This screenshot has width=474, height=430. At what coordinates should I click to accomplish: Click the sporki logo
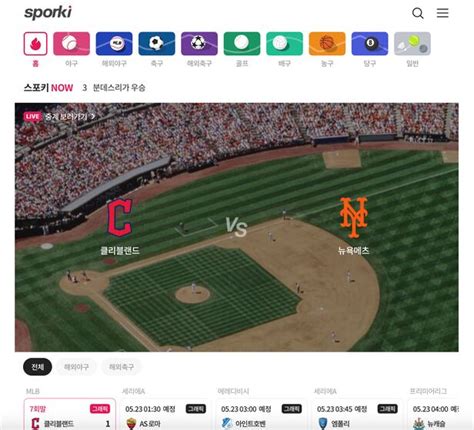pos(48,13)
